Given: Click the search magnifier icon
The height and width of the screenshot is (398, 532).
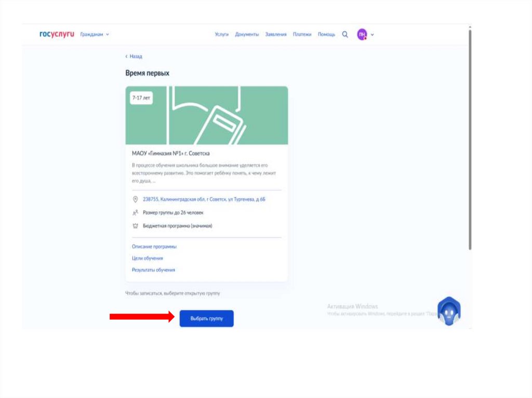Looking at the screenshot, I should [345, 34].
